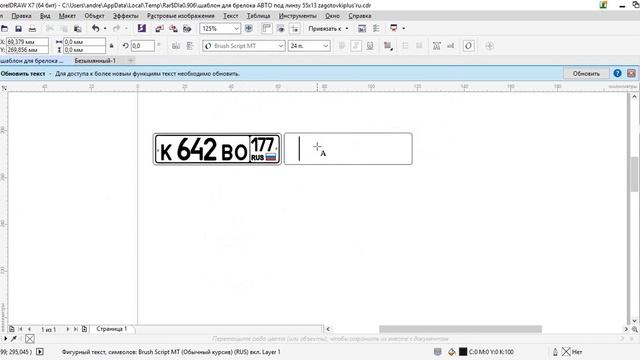Click the outline None swatch in status bar
This screenshot has width=640, height=360.
566,351
